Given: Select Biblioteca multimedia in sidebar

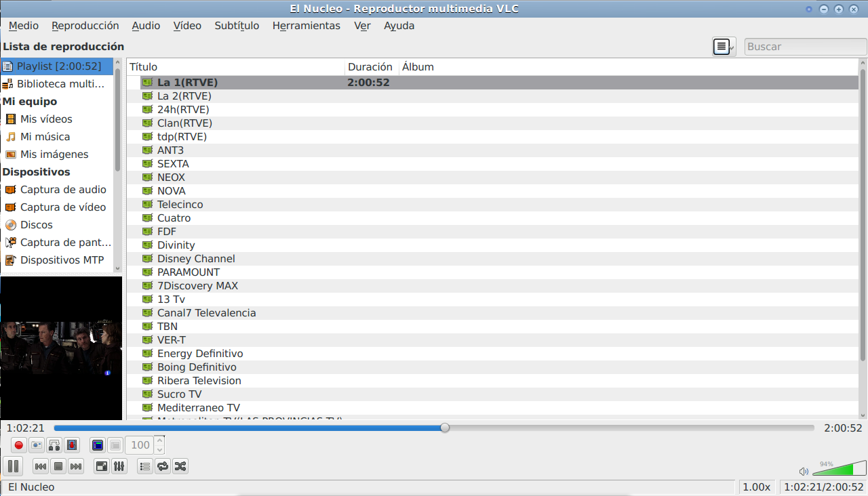Looking at the screenshot, I should 57,84.
